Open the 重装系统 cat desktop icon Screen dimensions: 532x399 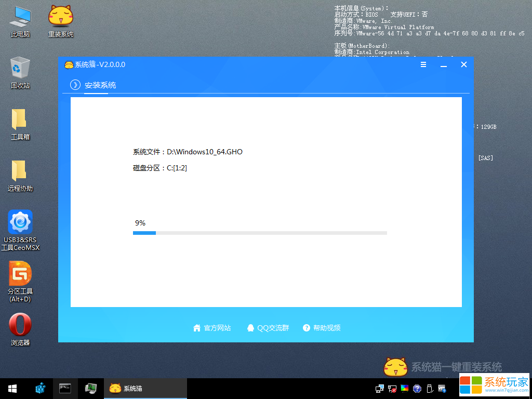click(61, 21)
